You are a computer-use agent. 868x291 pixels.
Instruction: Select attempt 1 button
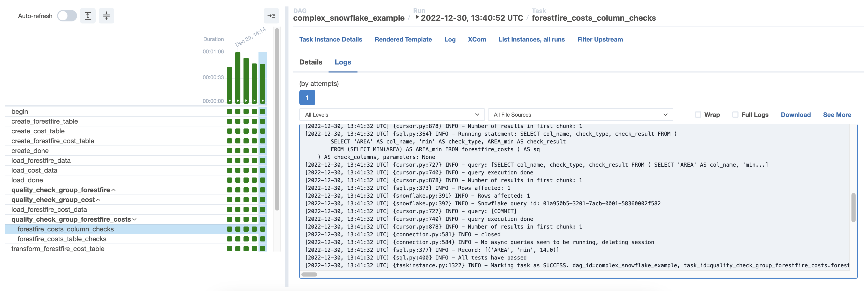tap(307, 98)
